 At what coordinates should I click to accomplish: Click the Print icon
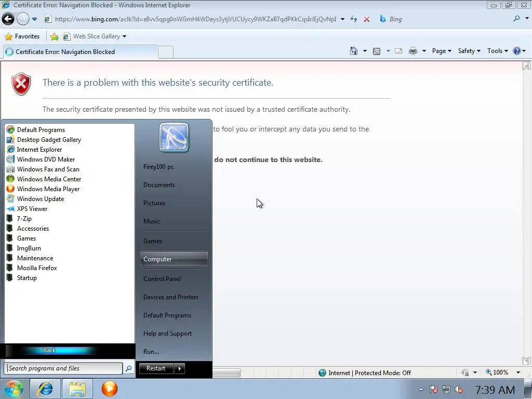tap(413, 51)
